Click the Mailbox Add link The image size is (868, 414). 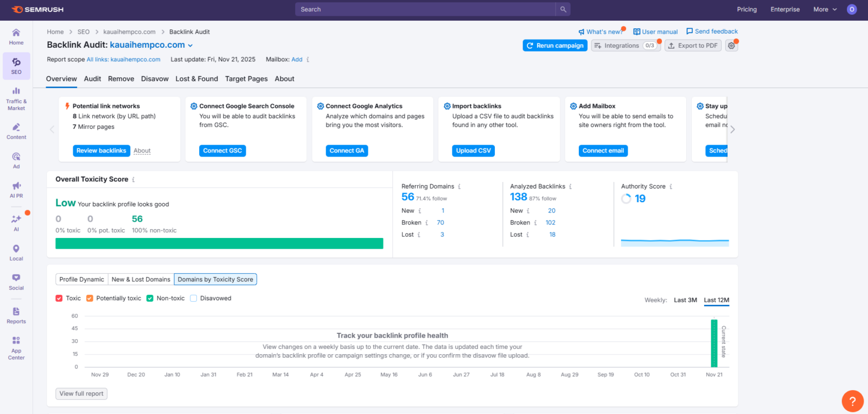(x=297, y=60)
